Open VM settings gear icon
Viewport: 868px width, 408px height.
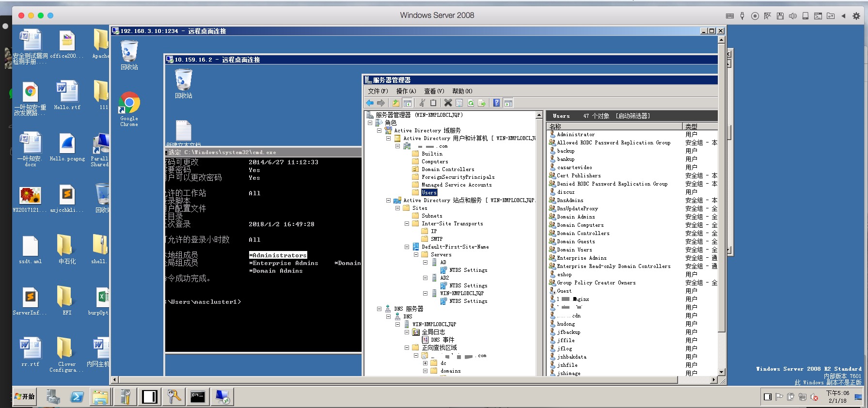pyautogui.click(x=856, y=16)
